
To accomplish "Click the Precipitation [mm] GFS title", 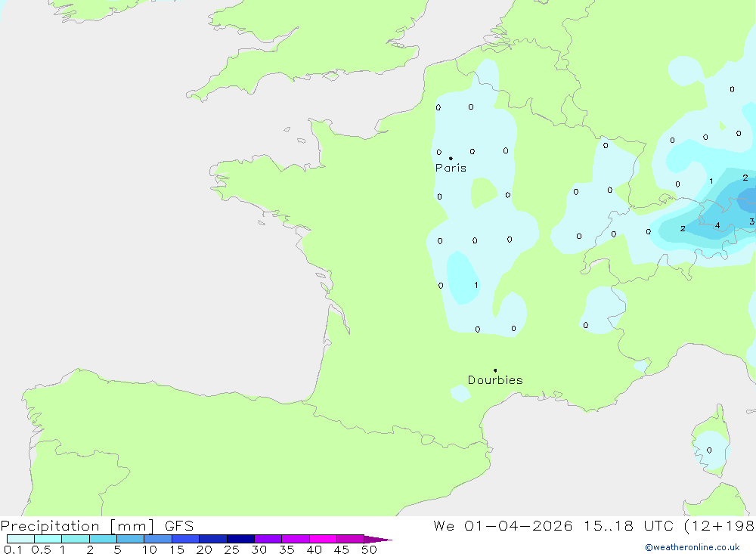I will [x=98, y=526].
